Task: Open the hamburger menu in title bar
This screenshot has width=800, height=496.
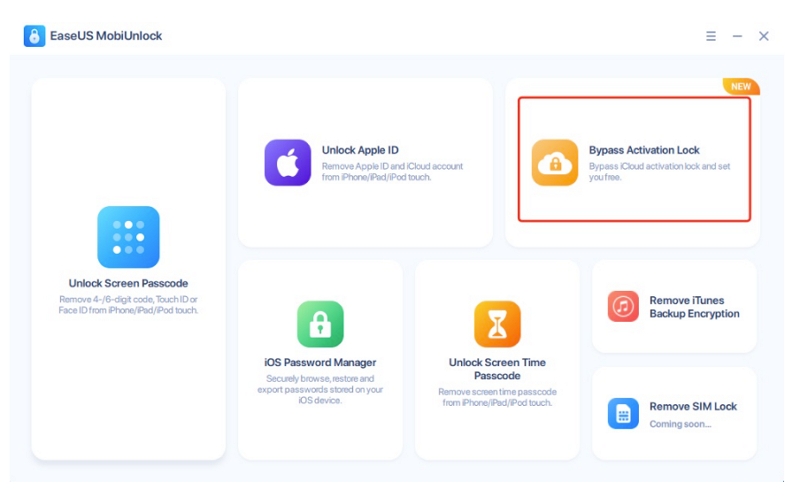Action: (x=711, y=36)
